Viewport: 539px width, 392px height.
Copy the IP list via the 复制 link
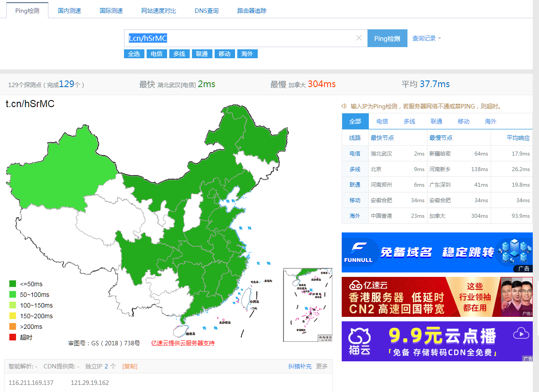pos(129,366)
